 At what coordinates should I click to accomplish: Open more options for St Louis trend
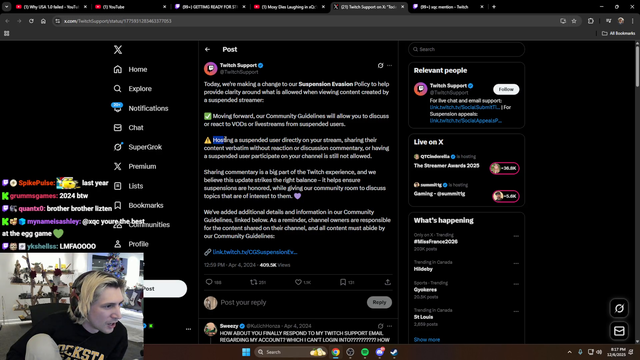point(516,311)
